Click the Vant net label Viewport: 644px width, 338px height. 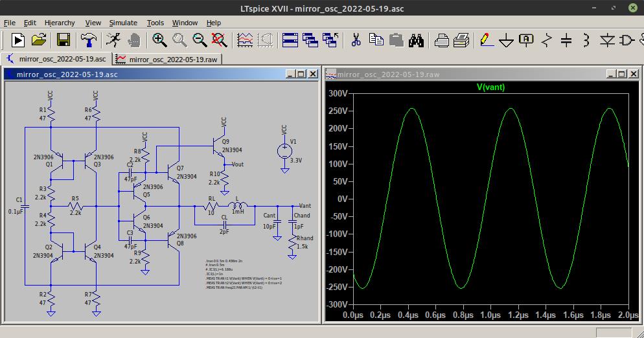(305, 206)
